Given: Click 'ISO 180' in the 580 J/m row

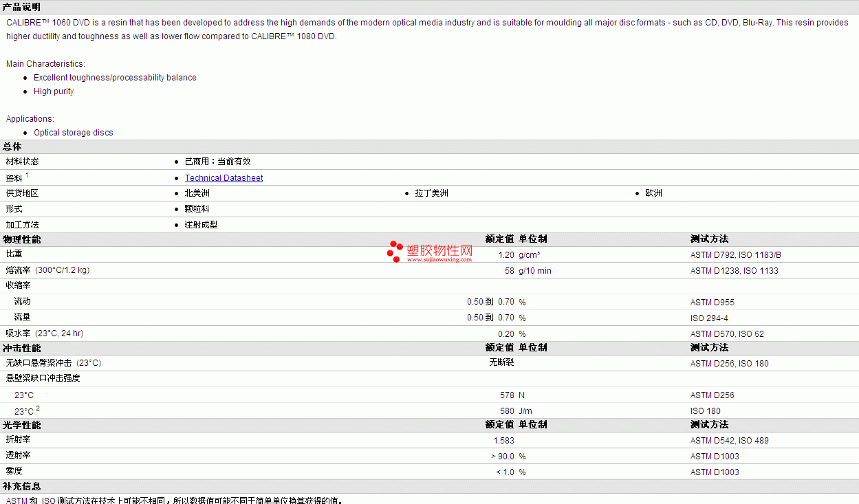Looking at the screenshot, I should pos(706,411).
